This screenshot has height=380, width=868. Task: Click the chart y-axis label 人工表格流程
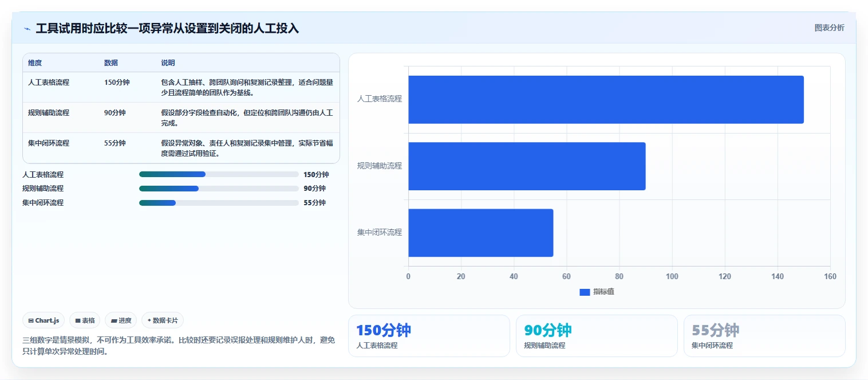pos(380,99)
